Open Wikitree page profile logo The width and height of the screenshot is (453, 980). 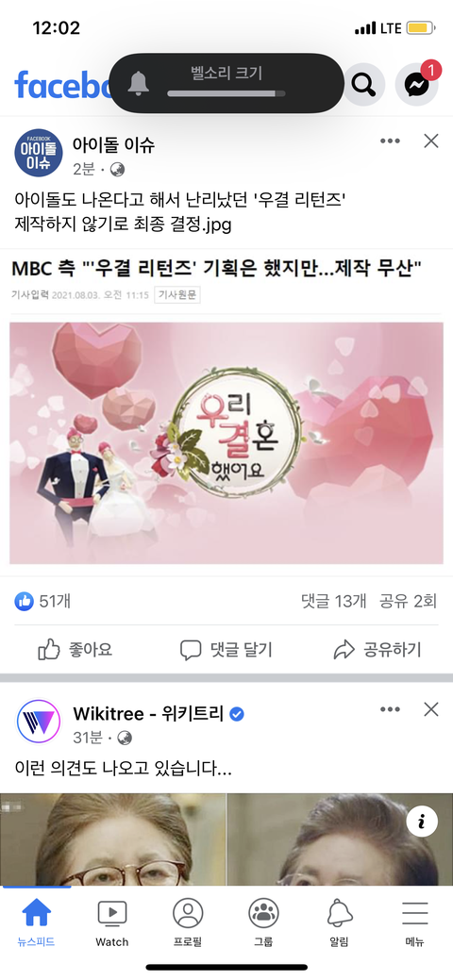39,722
